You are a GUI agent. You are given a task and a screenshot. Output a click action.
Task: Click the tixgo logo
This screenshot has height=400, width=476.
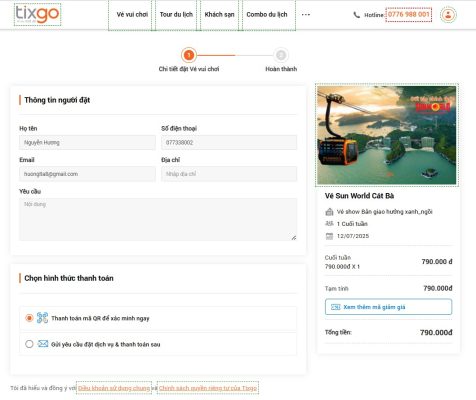[37, 15]
